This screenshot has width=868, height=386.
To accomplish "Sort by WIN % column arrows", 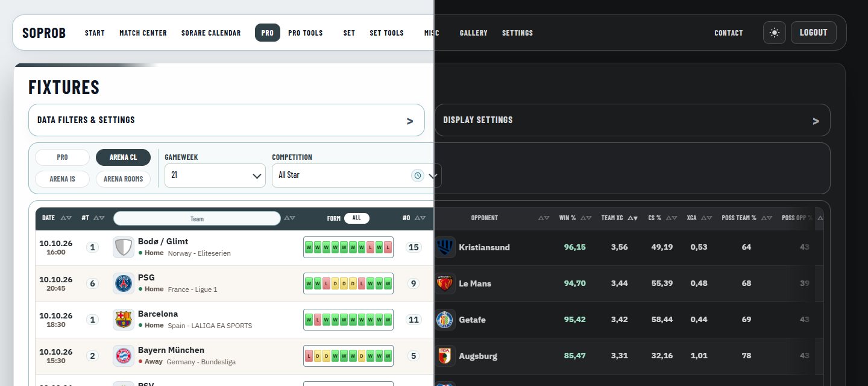I will click(586, 218).
